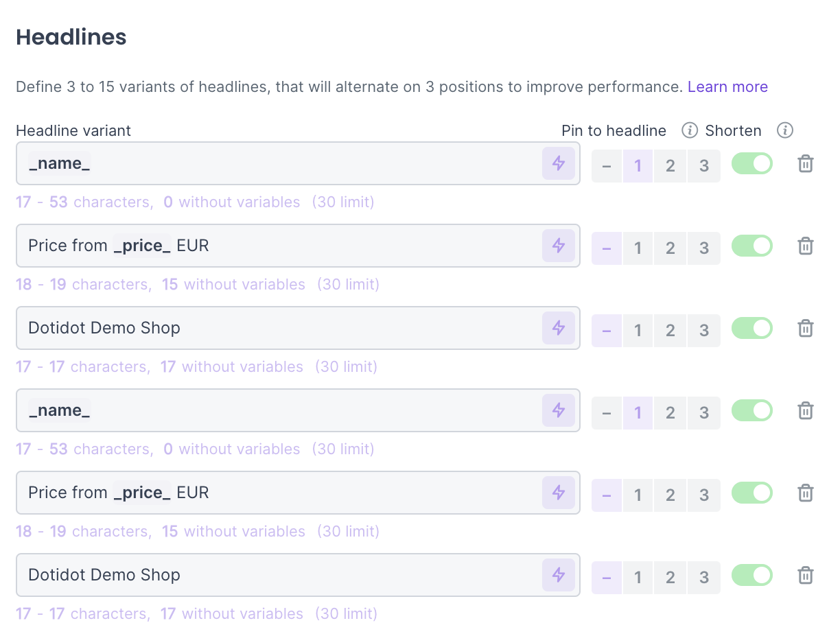Click into the first Dotidot Demo Shop text field
This screenshot has height=623, width=840.
(x=275, y=328)
